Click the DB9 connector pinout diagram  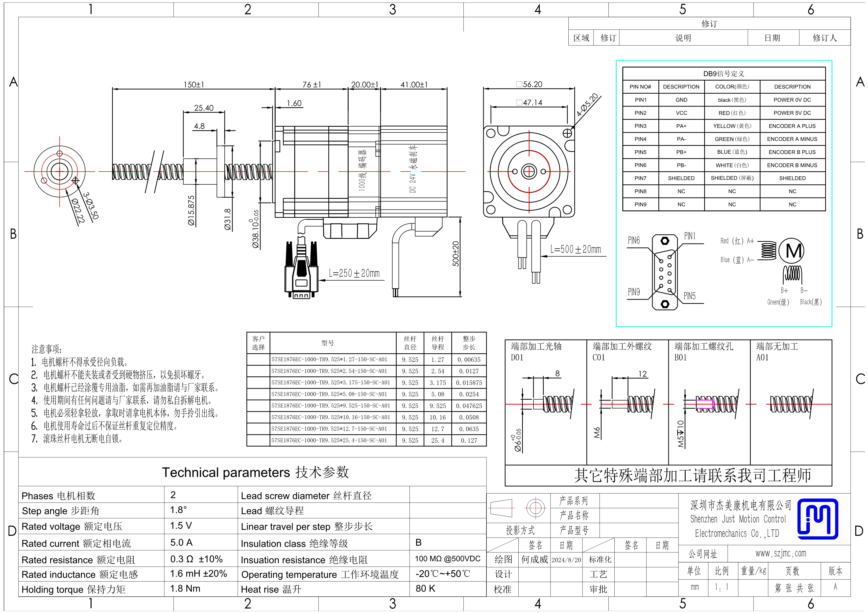click(x=665, y=272)
